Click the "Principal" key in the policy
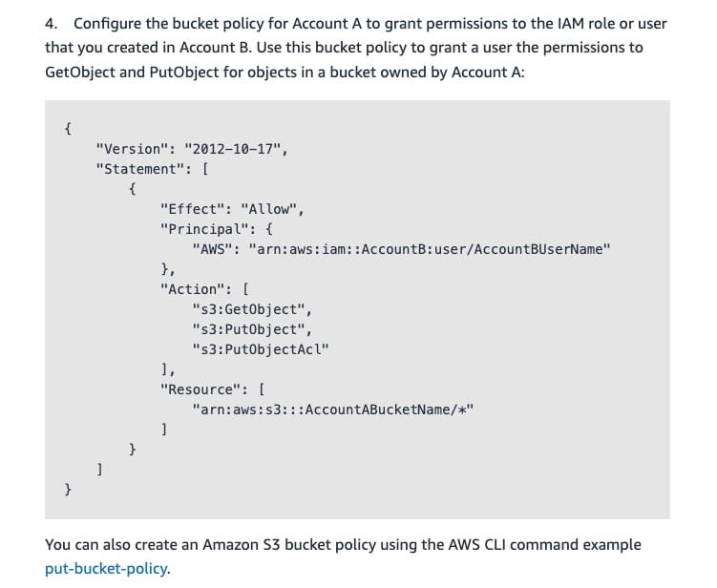This screenshot has height=588, width=717. [203, 229]
